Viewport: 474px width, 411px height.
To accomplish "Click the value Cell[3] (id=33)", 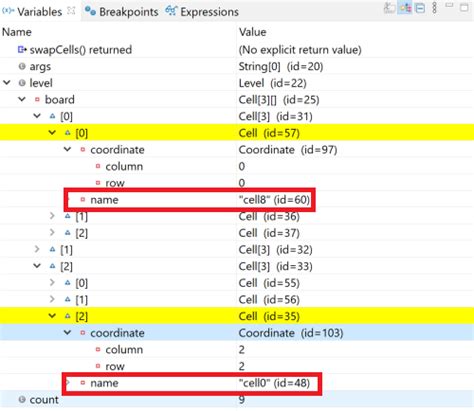I will coord(276,266).
